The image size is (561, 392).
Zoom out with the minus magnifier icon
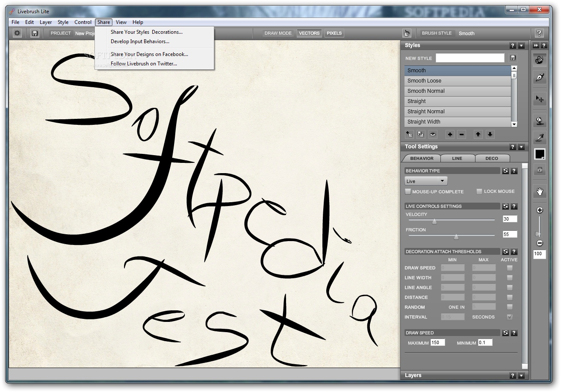coord(540,243)
